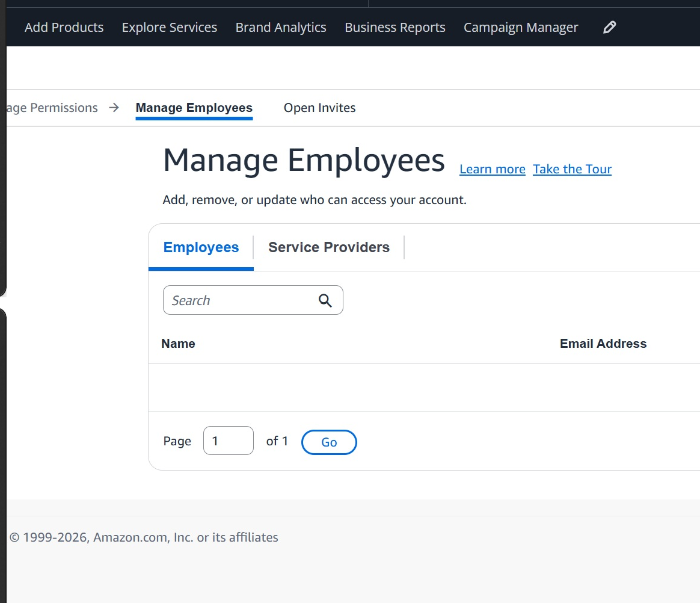700x603 pixels.
Task: Click the Take the Tour link
Action: pos(572,169)
